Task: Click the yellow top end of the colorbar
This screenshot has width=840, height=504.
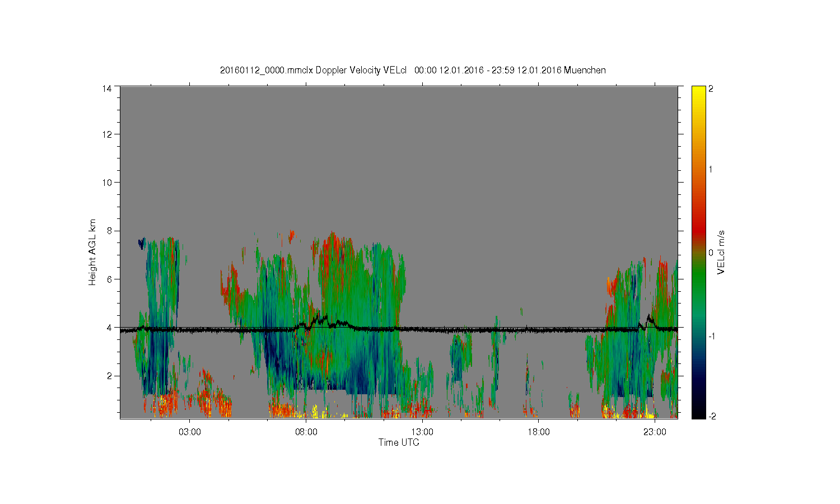Action: [698, 92]
